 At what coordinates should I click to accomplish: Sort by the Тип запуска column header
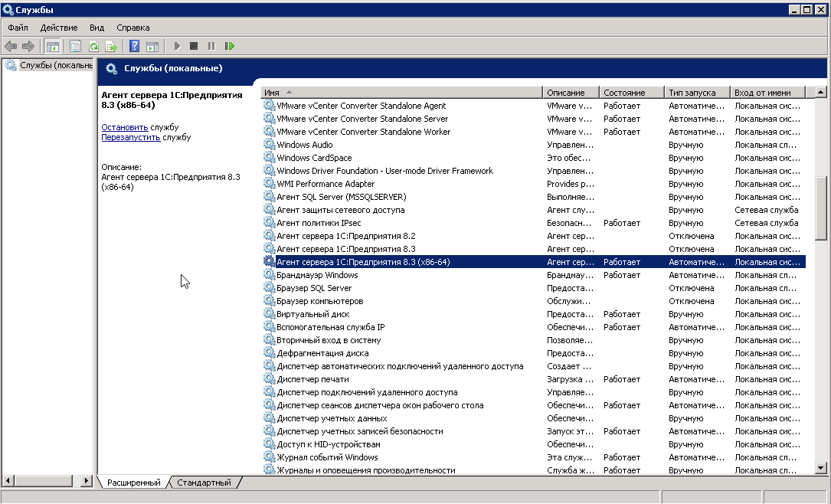[698, 93]
